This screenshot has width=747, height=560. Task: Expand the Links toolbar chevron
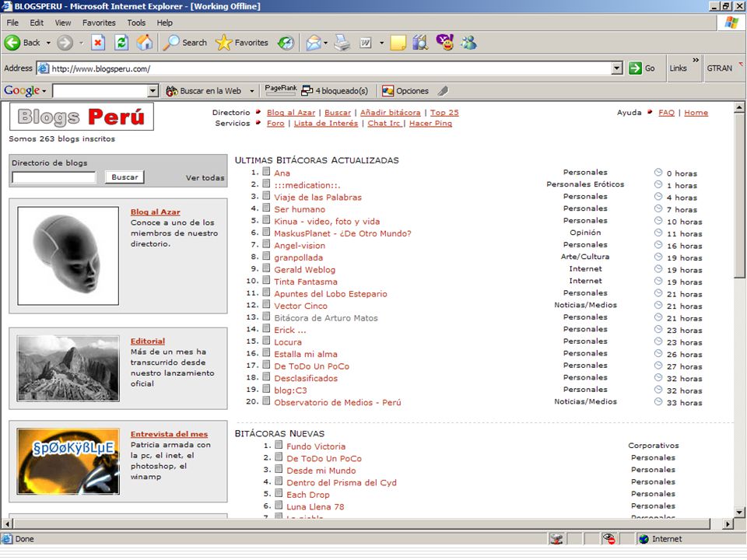coord(696,60)
